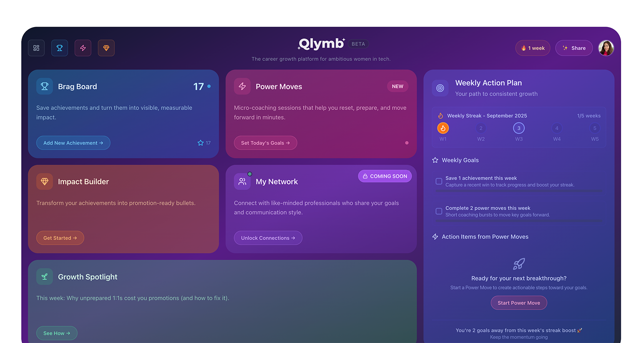The width and height of the screenshot is (644, 343).
Task: Select the trophy icon in top nav
Action: (60, 48)
